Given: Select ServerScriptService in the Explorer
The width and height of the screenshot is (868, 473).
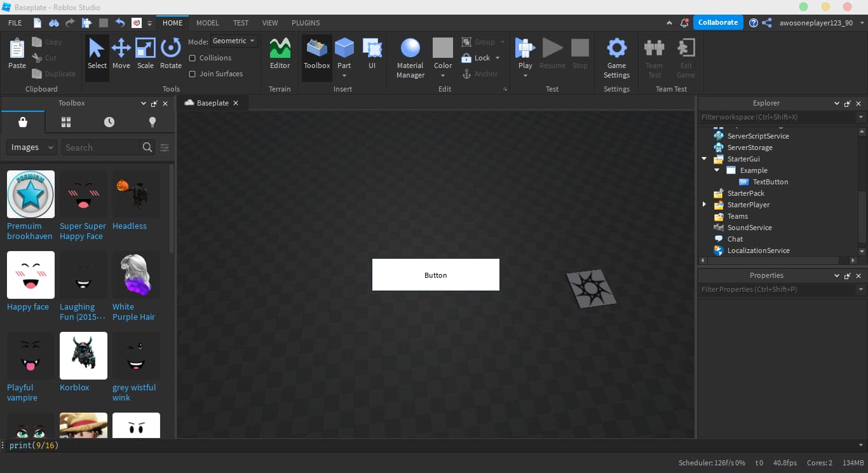Looking at the screenshot, I should pyautogui.click(x=758, y=136).
